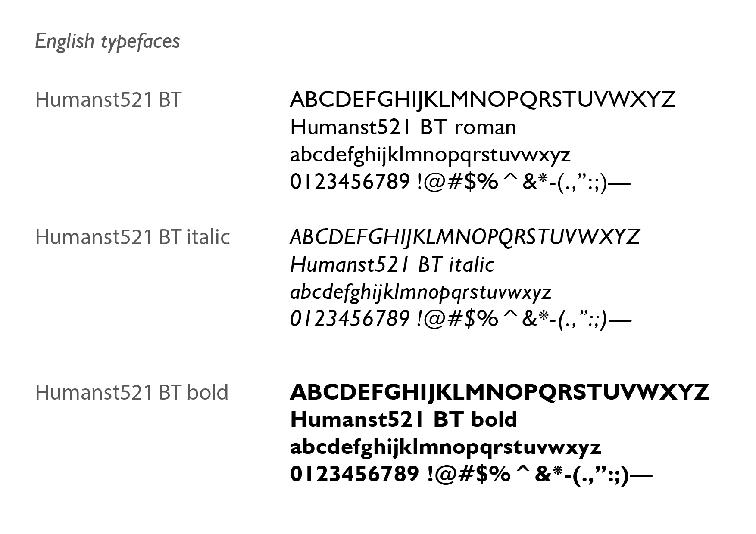
Task: Click the letter Z ending the bold uppercase line
Action: (700, 392)
